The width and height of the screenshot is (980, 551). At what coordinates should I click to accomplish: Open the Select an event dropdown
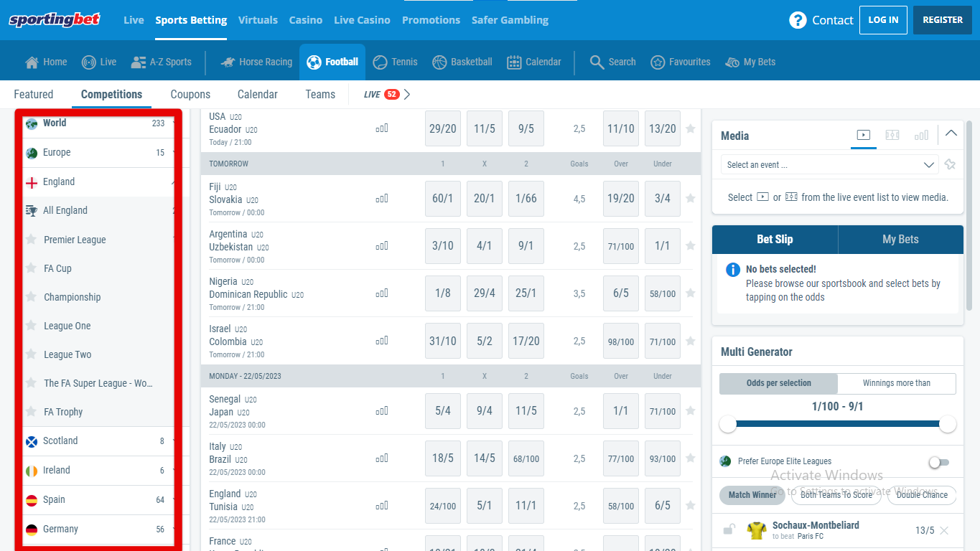coord(829,165)
